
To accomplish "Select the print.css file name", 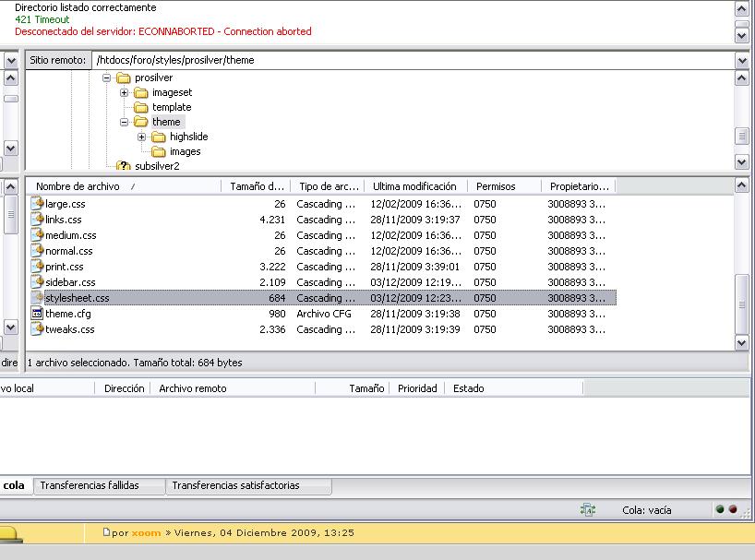I will (x=65, y=267).
